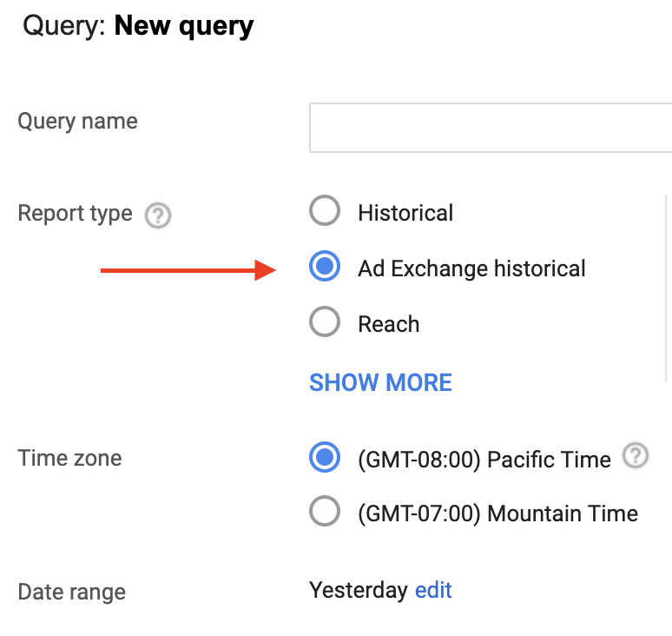The width and height of the screenshot is (672, 636).
Task: Expand report types with SHOW MORE
Action: coord(380,382)
